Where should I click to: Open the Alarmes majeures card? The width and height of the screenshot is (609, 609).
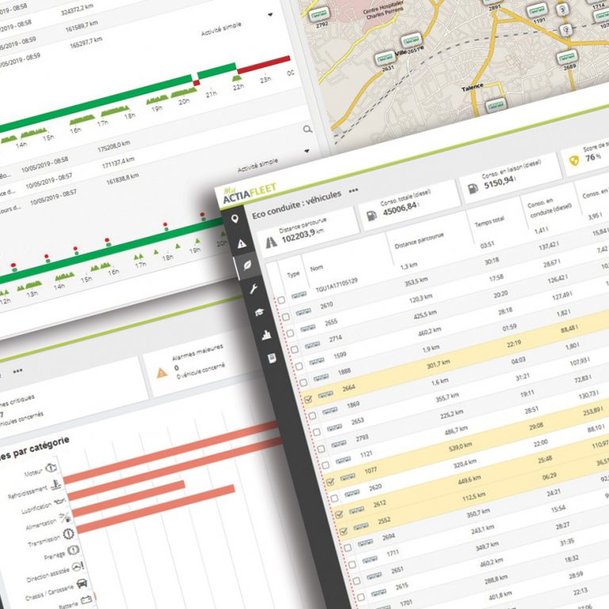tap(194, 367)
